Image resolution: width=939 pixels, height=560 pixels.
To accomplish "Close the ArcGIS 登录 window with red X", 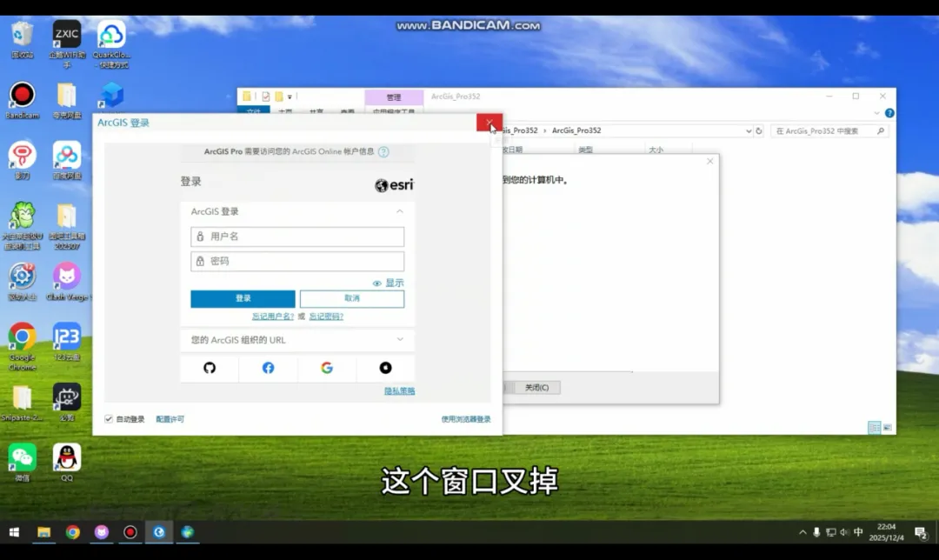I will [489, 123].
